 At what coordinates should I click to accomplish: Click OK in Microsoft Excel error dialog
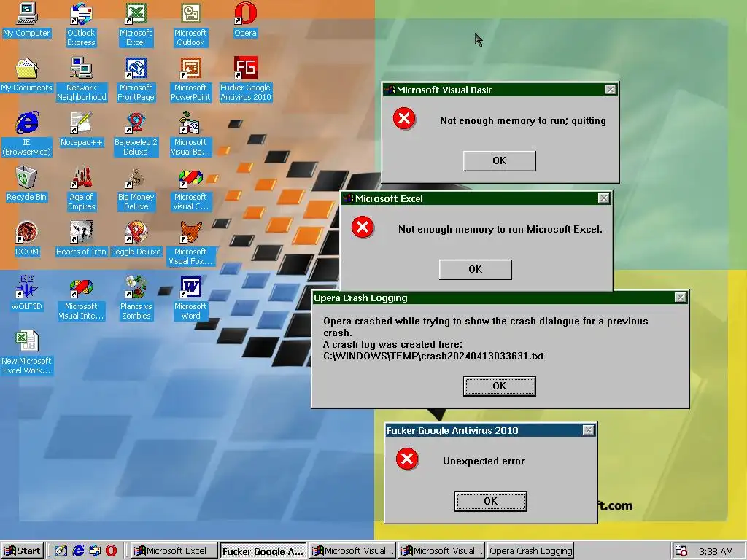pos(475,269)
